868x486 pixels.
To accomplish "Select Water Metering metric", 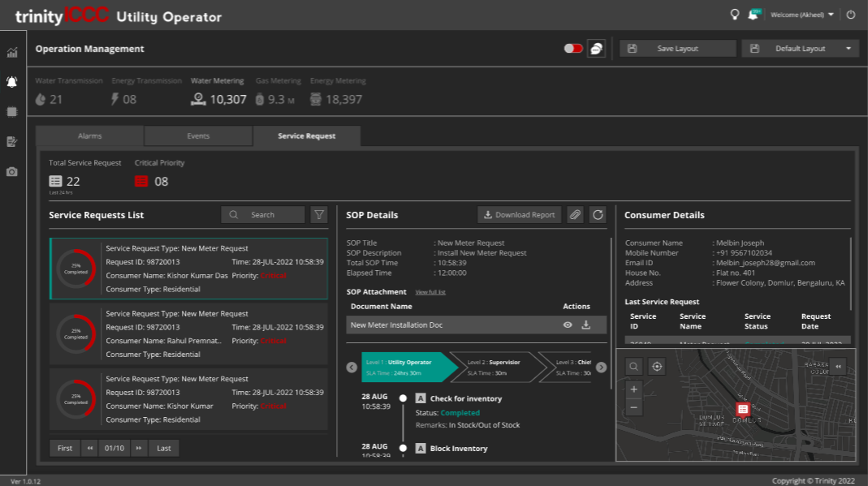I will pos(218,91).
